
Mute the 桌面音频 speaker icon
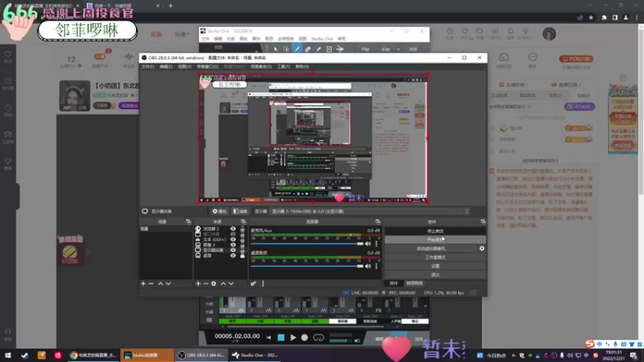coord(368,266)
